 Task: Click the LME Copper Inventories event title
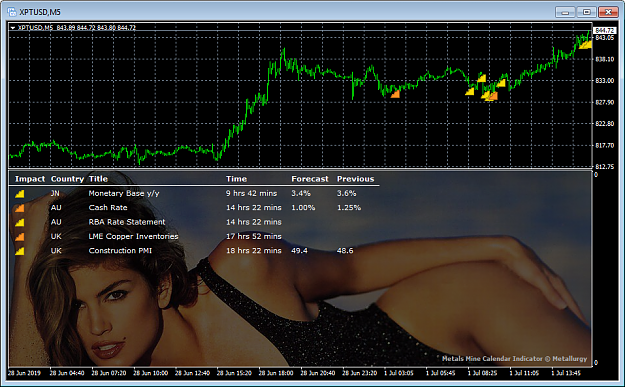tap(134, 236)
